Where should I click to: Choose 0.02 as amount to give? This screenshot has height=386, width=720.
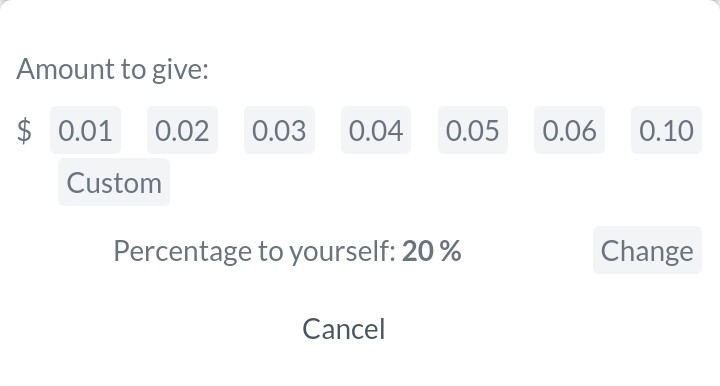(182, 130)
